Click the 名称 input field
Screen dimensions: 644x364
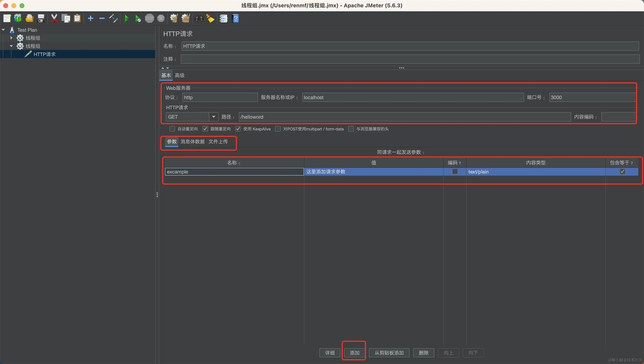(x=410, y=46)
